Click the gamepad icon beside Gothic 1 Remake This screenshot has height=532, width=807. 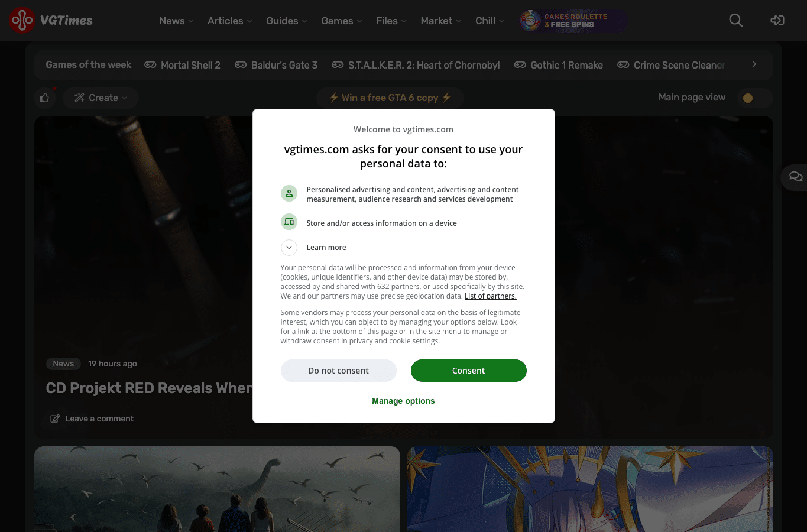(x=520, y=65)
